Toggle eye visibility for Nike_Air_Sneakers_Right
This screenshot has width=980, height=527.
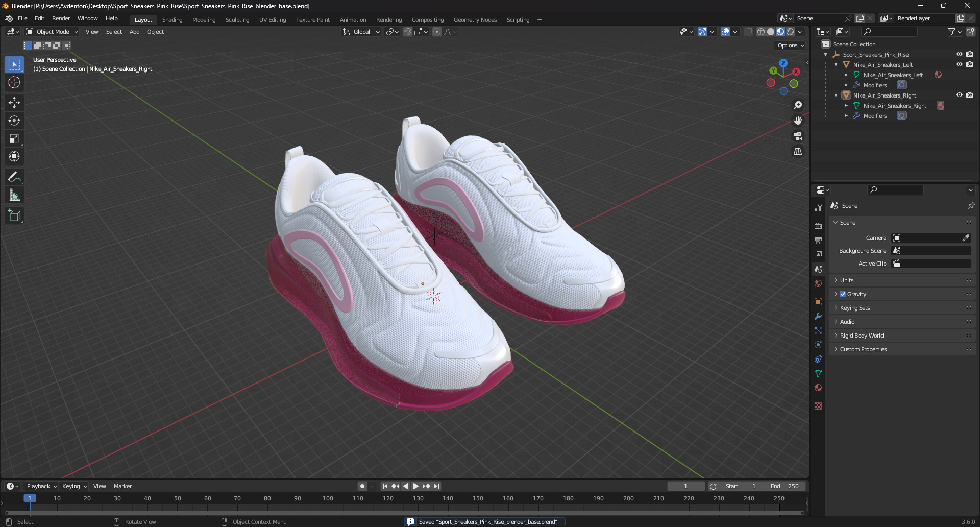tap(959, 95)
